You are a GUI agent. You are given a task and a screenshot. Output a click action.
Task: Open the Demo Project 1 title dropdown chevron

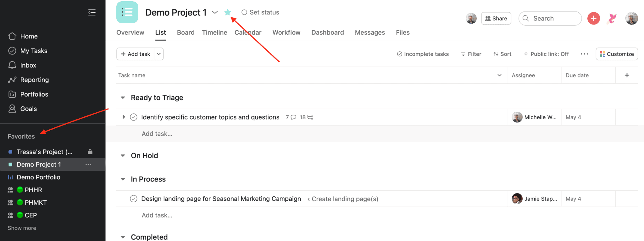(x=215, y=12)
